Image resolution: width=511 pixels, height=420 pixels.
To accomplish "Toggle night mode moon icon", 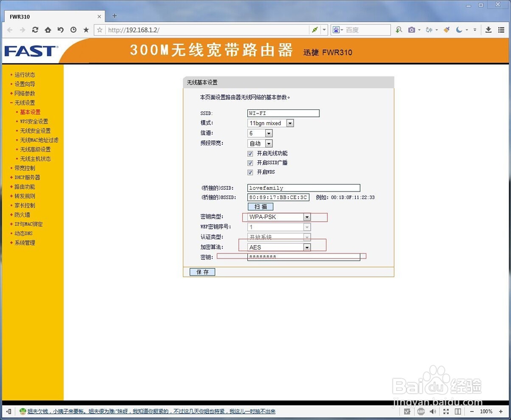I will [459, 30].
